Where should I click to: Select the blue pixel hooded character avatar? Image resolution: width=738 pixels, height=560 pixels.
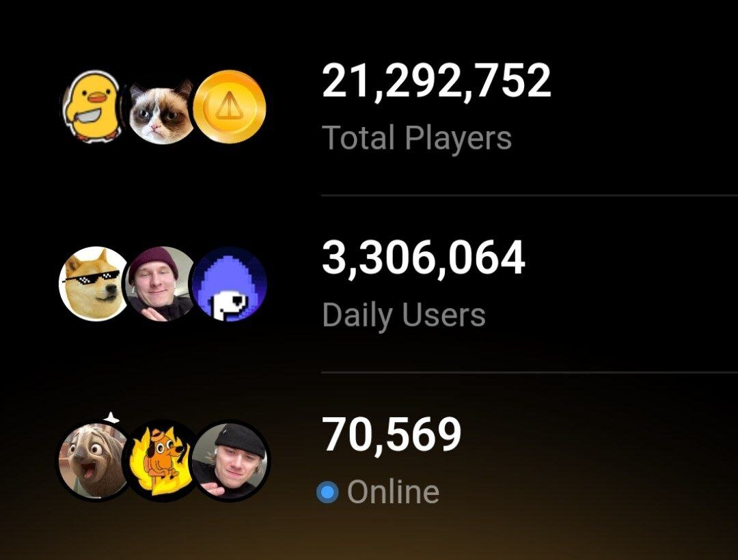[x=230, y=283]
